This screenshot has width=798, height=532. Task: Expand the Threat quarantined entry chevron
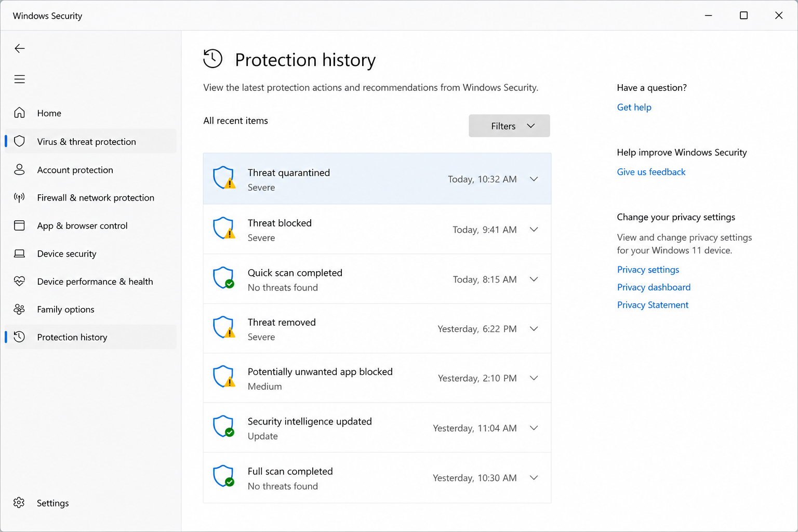pyautogui.click(x=534, y=179)
